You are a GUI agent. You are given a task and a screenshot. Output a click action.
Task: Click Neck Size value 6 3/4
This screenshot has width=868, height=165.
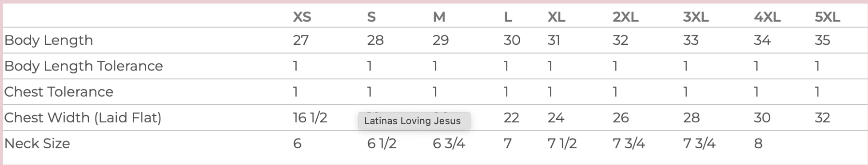[449, 144]
